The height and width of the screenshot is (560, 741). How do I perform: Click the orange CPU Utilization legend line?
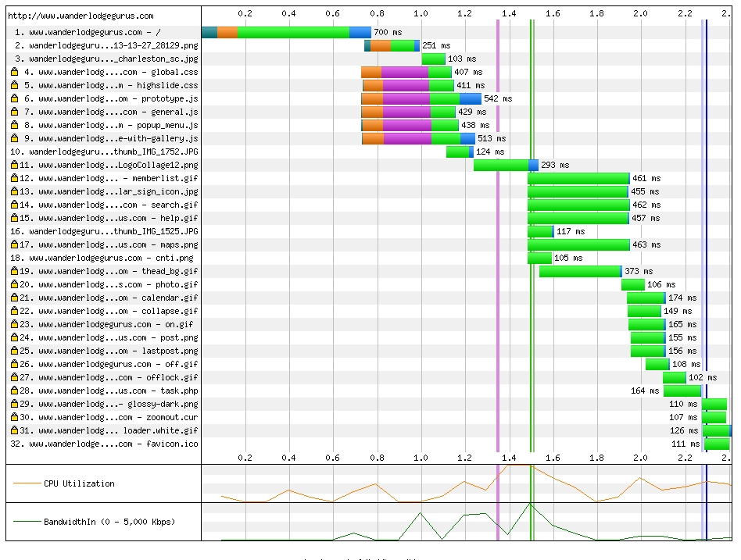click(x=26, y=483)
